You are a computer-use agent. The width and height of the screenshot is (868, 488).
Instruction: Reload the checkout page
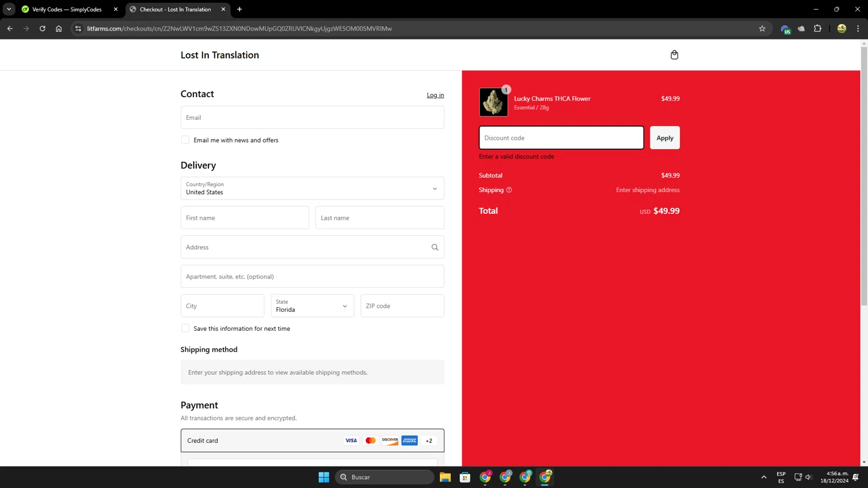[42, 28]
